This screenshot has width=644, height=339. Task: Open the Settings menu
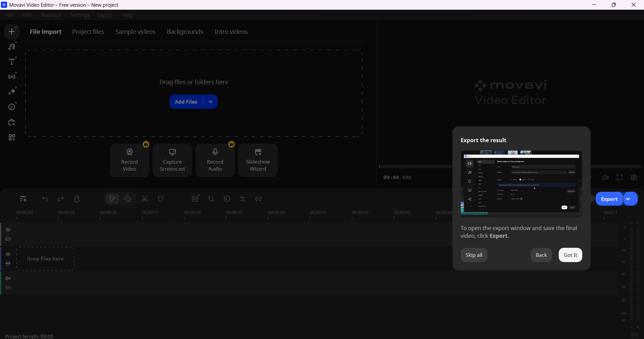click(80, 15)
